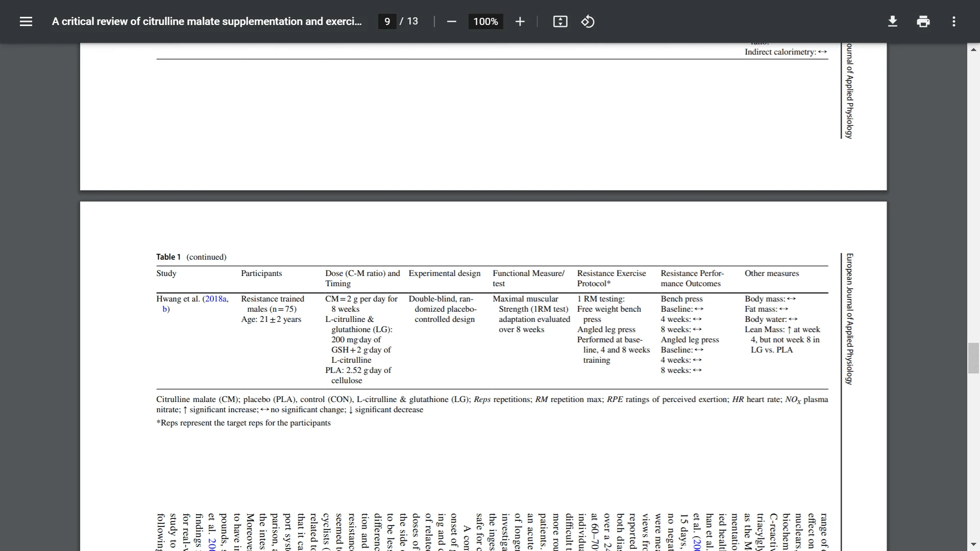
Task: Click the fit-to-page view icon
Action: coord(560,21)
